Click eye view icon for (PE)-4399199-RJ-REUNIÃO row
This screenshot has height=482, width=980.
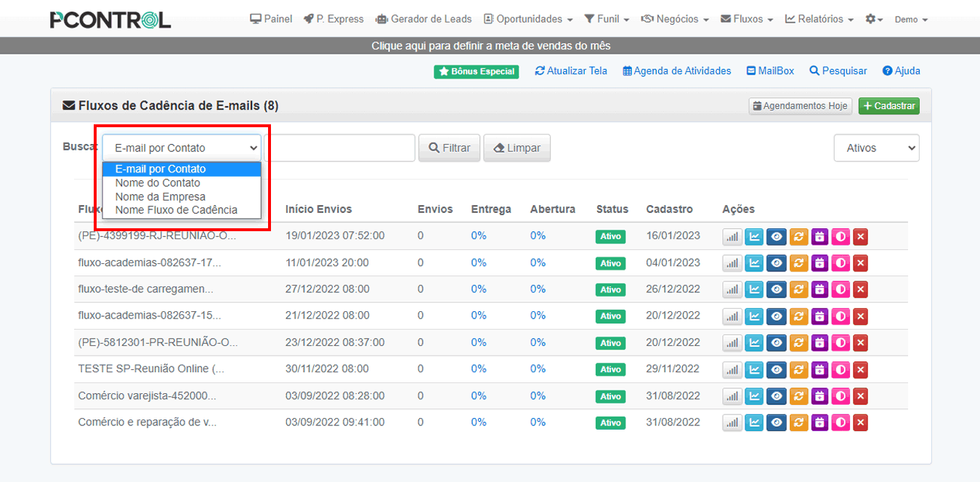(777, 237)
